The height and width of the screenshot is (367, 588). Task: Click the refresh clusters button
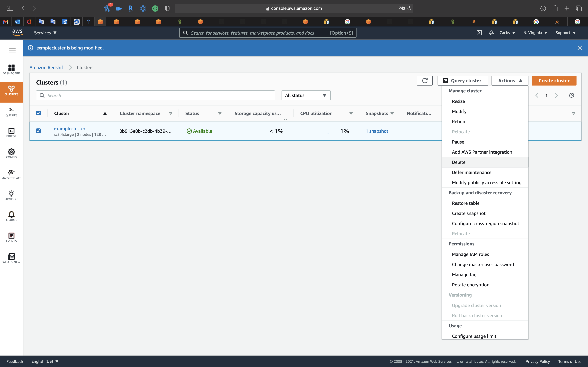(x=424, y=81)
